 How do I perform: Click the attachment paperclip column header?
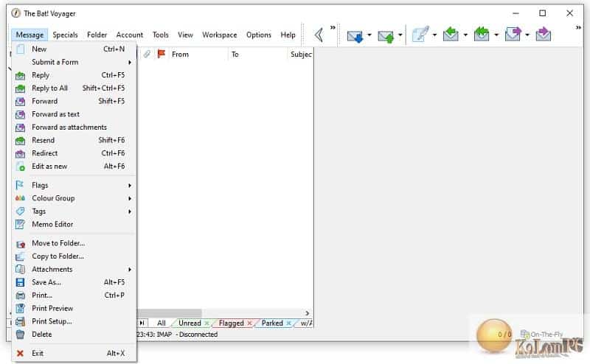[x=147, y=54]
